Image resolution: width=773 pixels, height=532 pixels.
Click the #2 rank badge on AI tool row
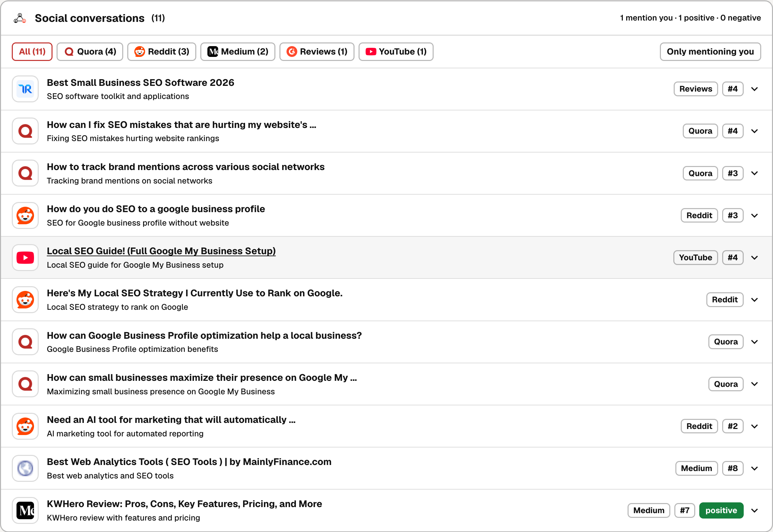point(733,426)
